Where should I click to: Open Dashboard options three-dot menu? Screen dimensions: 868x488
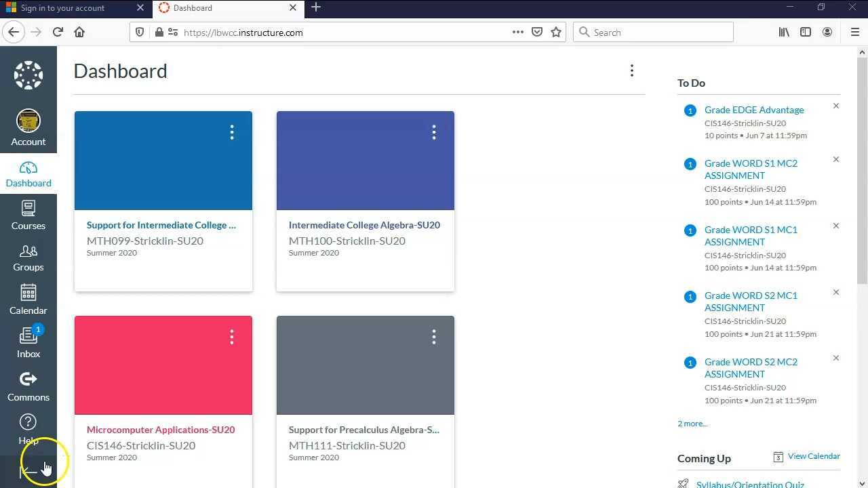631,71
